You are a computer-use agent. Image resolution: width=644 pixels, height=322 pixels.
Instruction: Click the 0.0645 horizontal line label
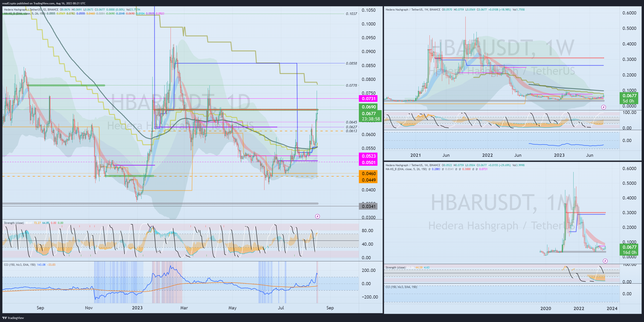tap(351, 122)
